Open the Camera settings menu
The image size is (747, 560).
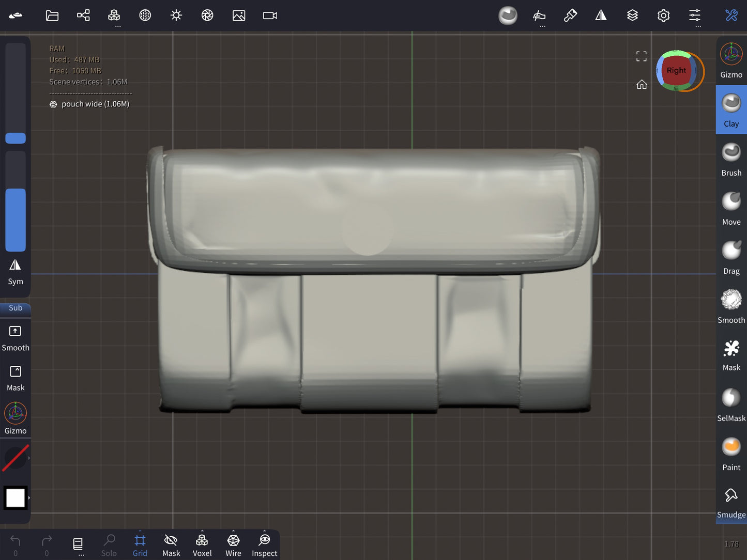pyautogui.click(x=270, y=15)
